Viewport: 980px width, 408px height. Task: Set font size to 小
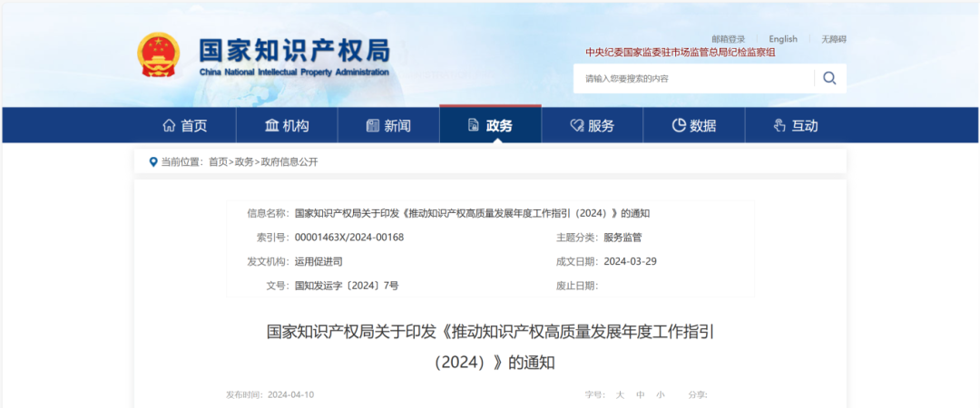point(661,395)
